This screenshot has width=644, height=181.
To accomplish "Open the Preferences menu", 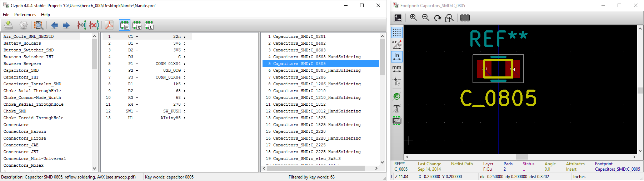I will click(x=25, y=15).
